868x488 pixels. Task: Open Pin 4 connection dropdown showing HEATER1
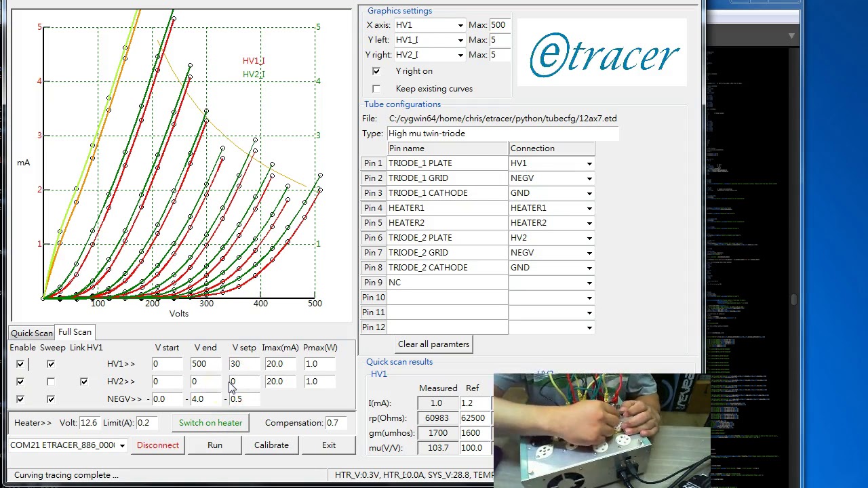(552, 208)
